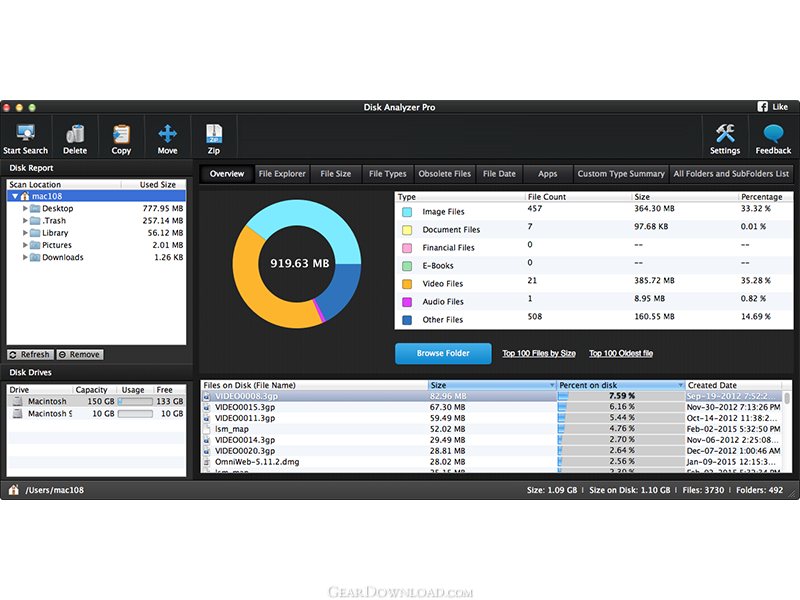
Task: Click the Refresh button
Action: (31, 355)
